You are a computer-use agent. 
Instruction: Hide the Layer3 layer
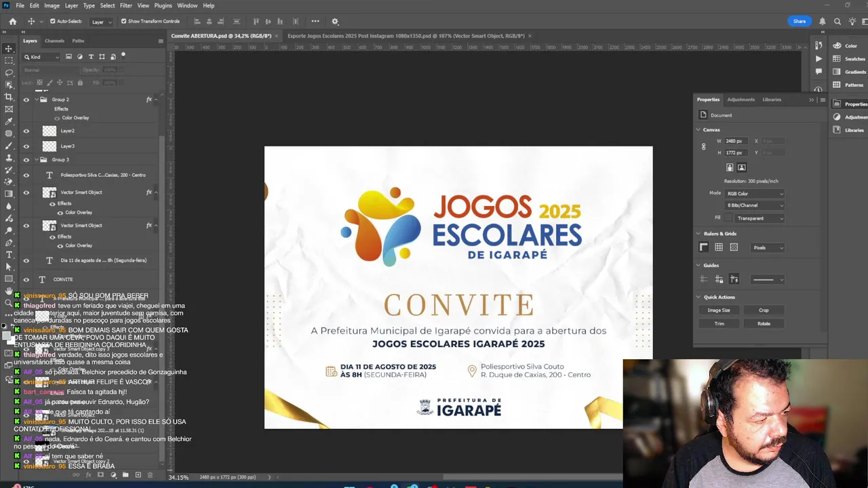pyautogui.click(x=26, y=146)
